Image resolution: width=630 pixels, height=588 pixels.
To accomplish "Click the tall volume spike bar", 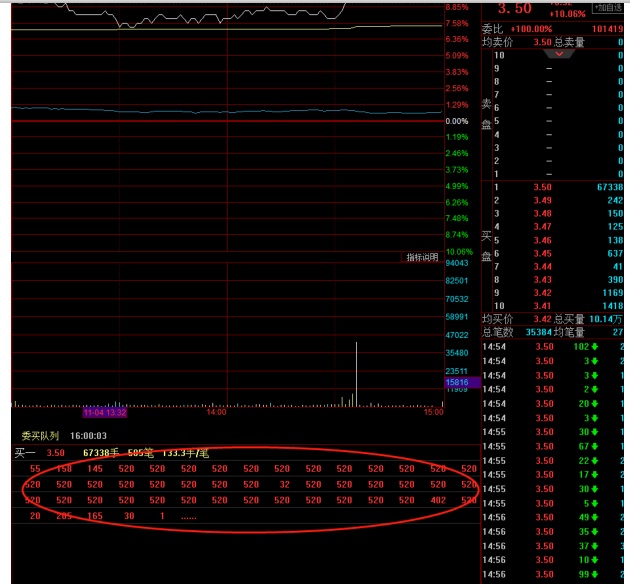I will point(356,374).
